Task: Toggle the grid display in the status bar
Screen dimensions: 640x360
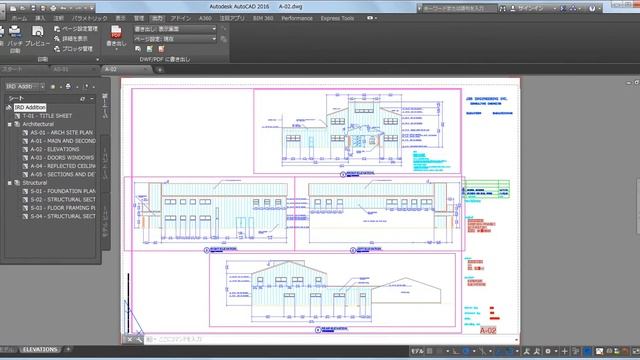Action: pos(429,351)
